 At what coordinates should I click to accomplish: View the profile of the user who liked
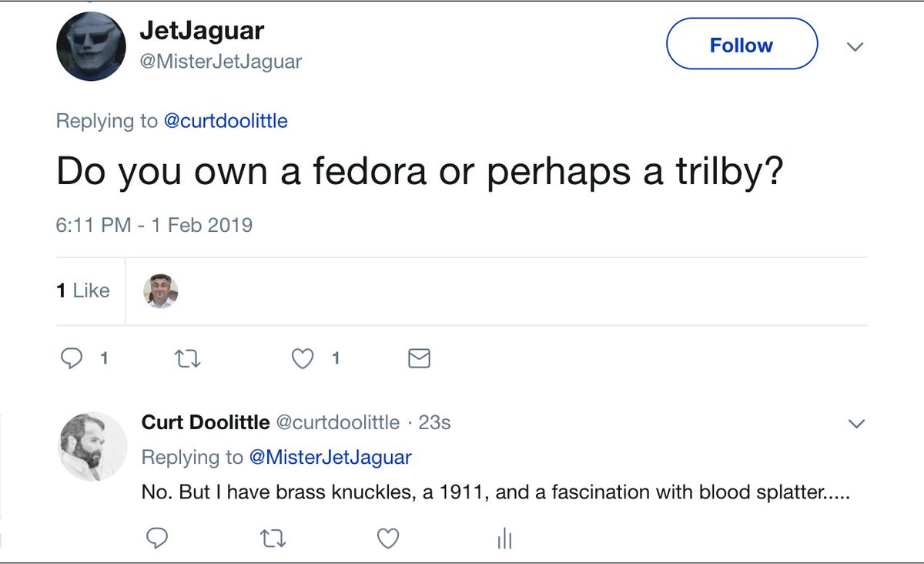161,291
